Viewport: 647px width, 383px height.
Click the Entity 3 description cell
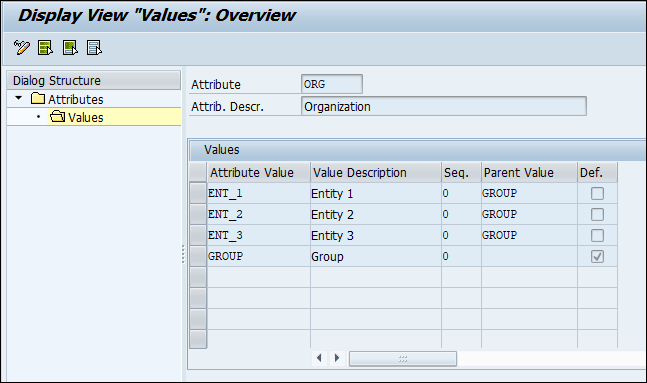(376, 235)
